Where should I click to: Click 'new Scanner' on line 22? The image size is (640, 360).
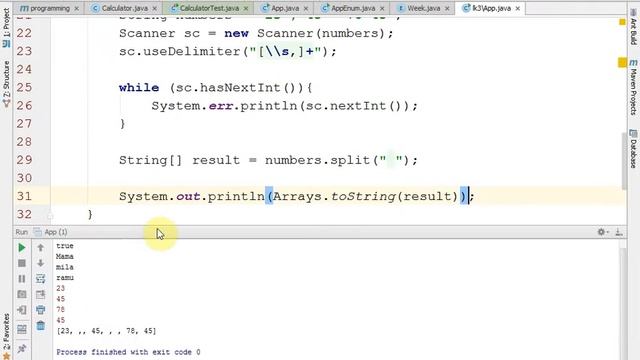tap(269, 33)
